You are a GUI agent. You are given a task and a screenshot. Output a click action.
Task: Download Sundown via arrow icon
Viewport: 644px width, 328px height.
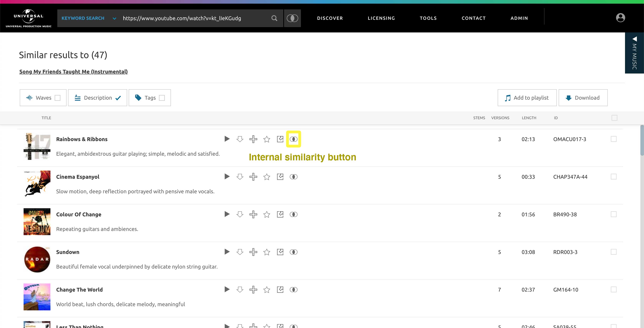point(240,252)
